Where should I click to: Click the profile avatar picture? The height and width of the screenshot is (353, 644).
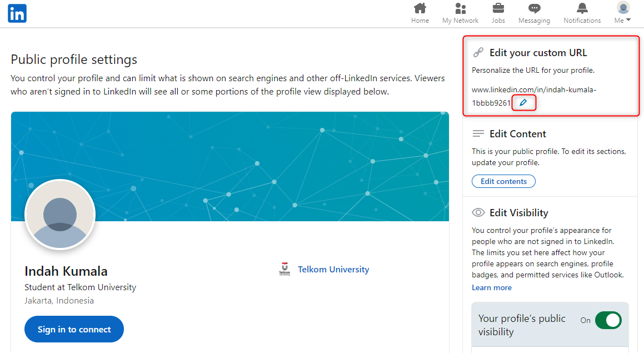(x=60, y=215)
